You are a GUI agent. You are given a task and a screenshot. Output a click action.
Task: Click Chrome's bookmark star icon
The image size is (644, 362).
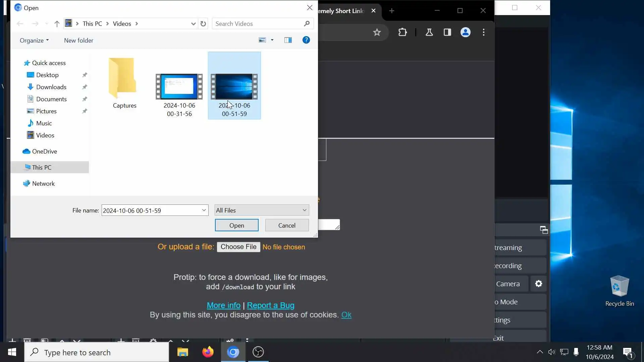click(x=377, y=33)
